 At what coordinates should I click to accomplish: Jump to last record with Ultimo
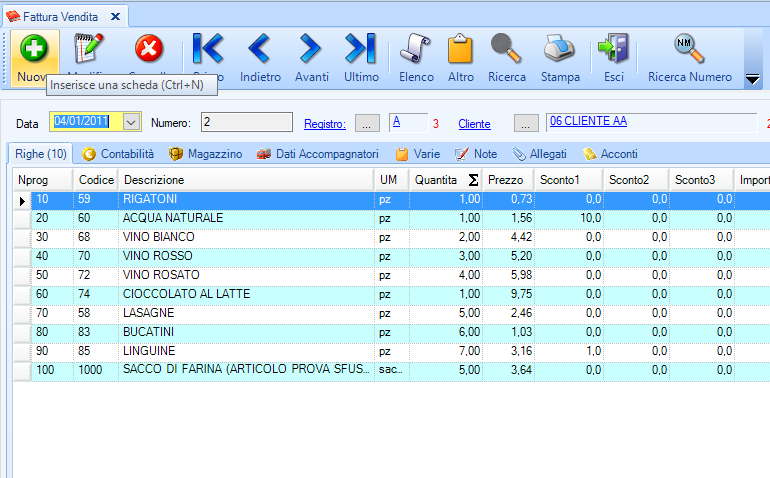pyautogui.click(x=360, y=49)
